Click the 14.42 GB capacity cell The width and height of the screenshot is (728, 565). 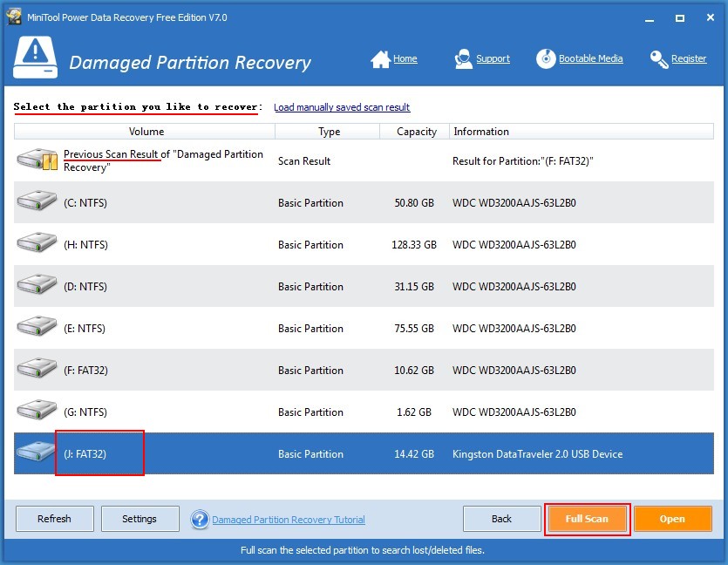414,453
